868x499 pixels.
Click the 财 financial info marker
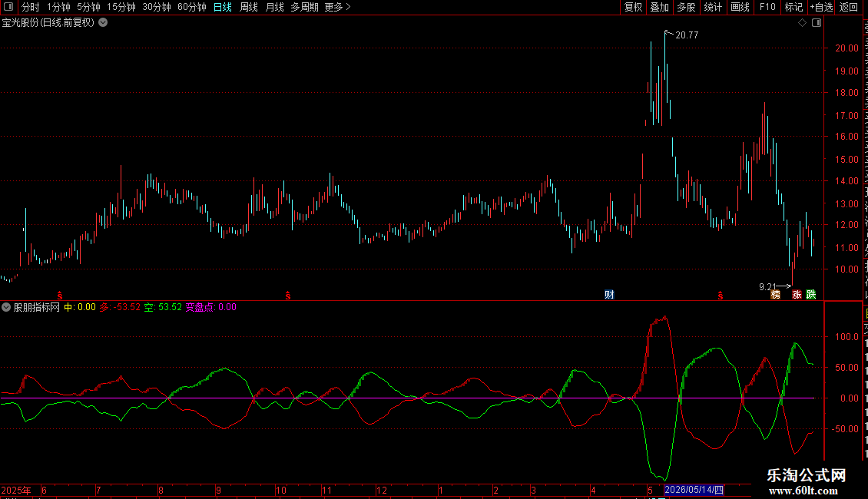point(609,294)
